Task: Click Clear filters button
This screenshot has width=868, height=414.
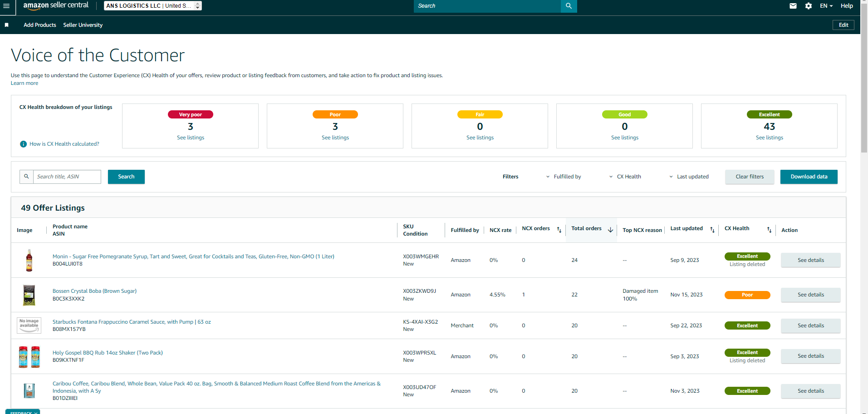Action: (x=750, y=177)
